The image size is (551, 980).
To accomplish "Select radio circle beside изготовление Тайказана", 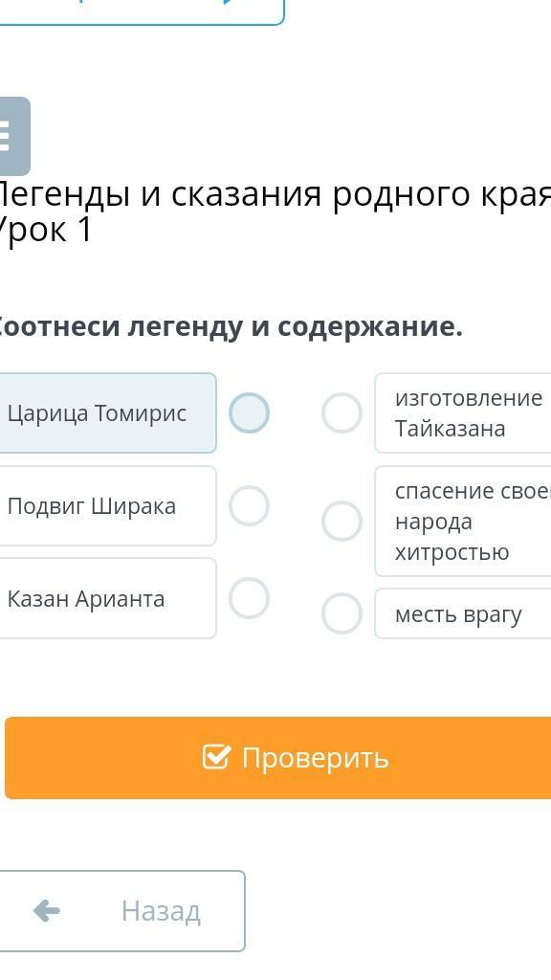I will (342, 413).
